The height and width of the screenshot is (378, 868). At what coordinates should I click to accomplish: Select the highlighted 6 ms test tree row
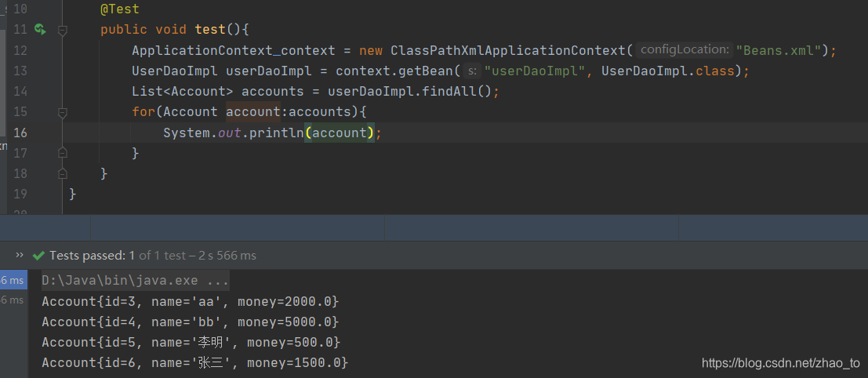tap(13, 280)
